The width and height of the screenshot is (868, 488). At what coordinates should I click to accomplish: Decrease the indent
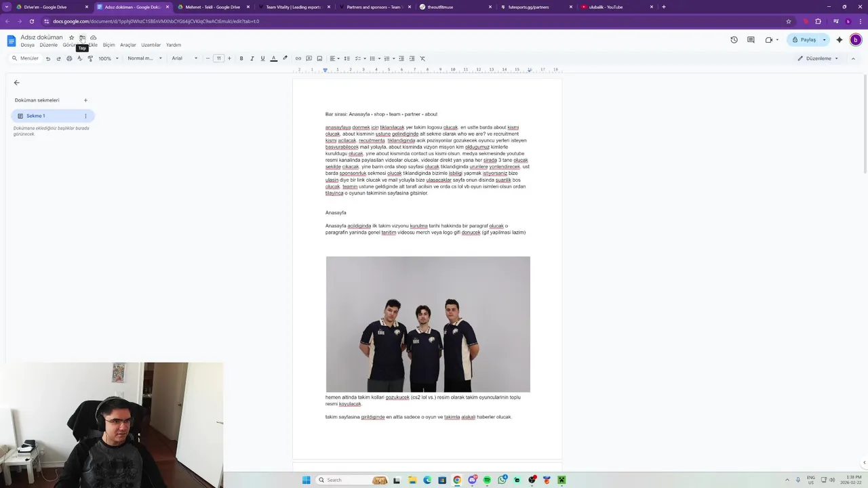point(401,58)
